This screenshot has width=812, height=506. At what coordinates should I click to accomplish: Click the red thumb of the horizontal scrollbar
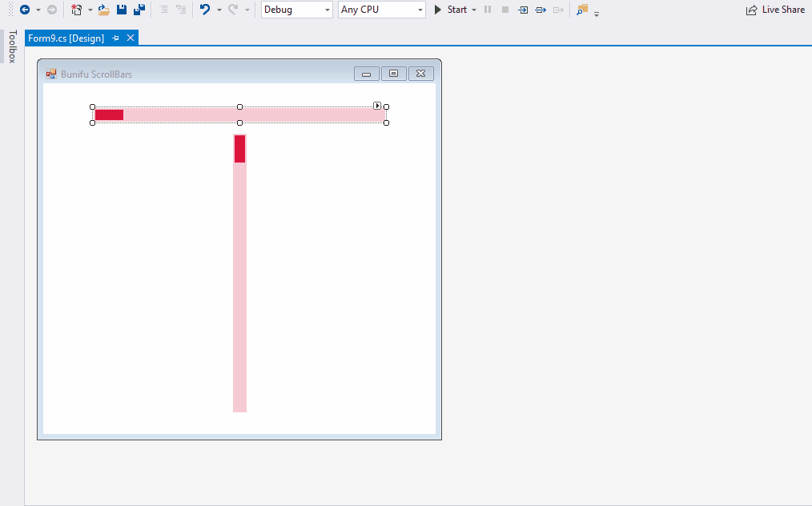109,114
